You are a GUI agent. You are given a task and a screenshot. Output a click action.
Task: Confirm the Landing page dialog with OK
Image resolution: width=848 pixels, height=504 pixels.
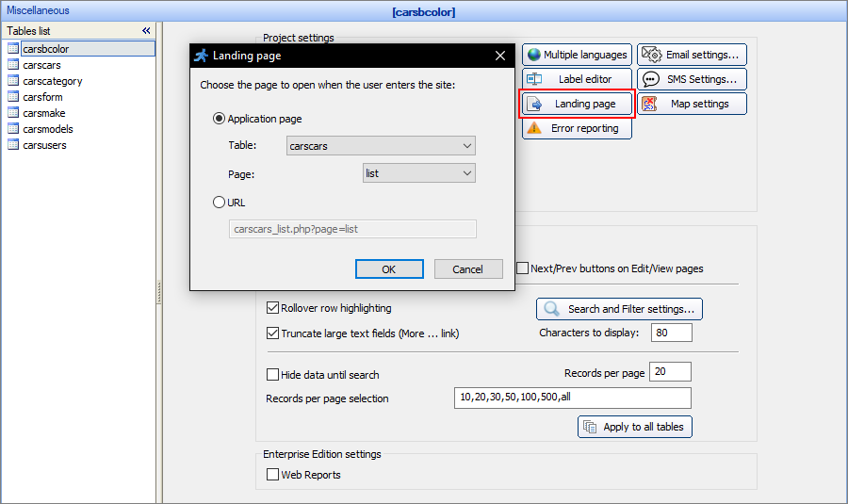tap(389, 269)
